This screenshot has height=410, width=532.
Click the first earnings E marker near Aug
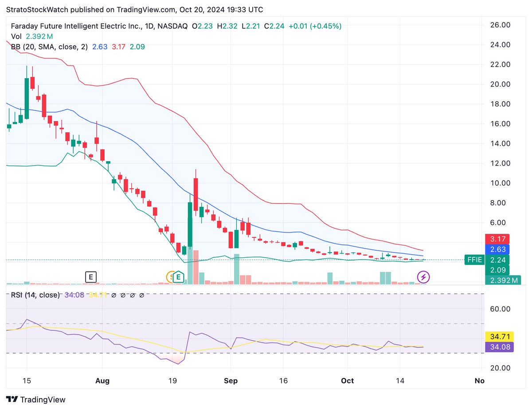point(90,277)
